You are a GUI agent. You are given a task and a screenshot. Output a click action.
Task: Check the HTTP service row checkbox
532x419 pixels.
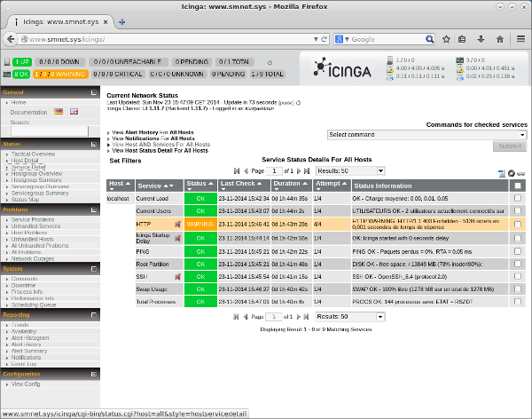tap(517, 225)
